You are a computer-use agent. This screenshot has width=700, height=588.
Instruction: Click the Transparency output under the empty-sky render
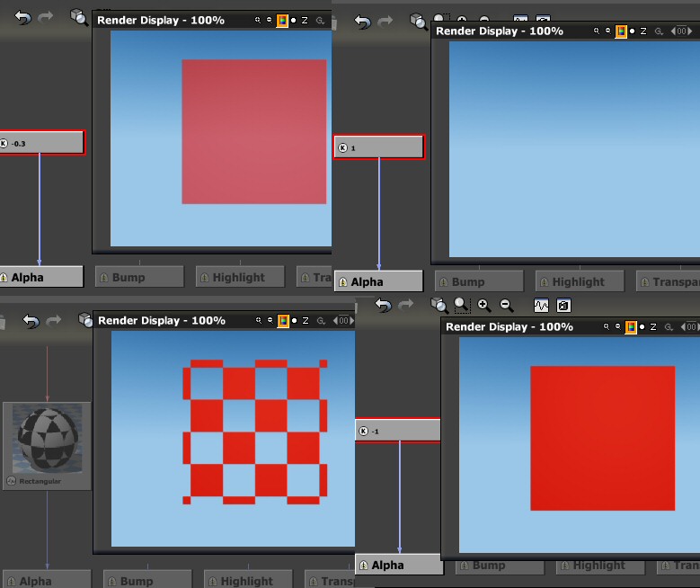pos(668,281)
